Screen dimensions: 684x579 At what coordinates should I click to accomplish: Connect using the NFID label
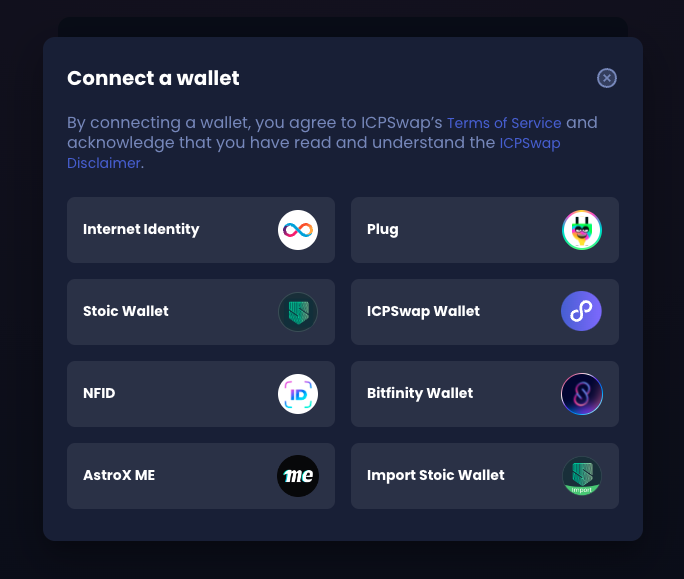tap(99, 393)
